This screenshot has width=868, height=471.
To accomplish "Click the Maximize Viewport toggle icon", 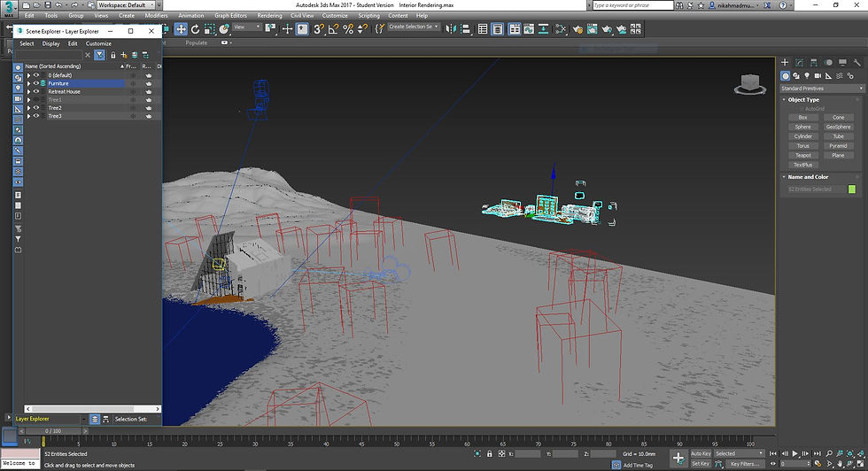I will [x=860, y=464].
